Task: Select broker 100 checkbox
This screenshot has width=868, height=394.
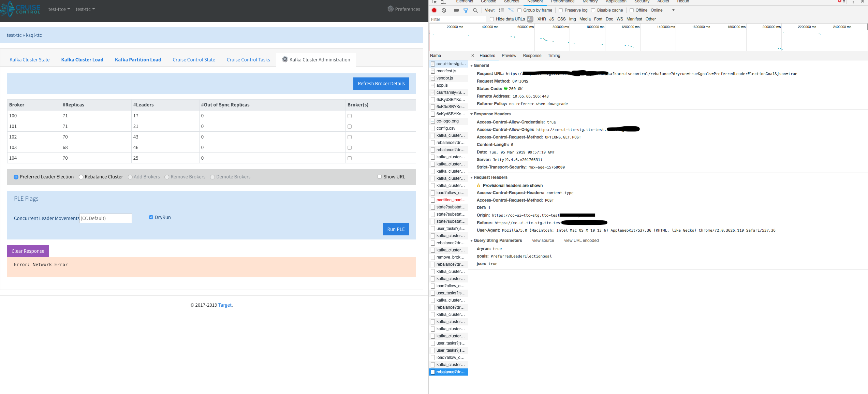Action: [349, 116]
